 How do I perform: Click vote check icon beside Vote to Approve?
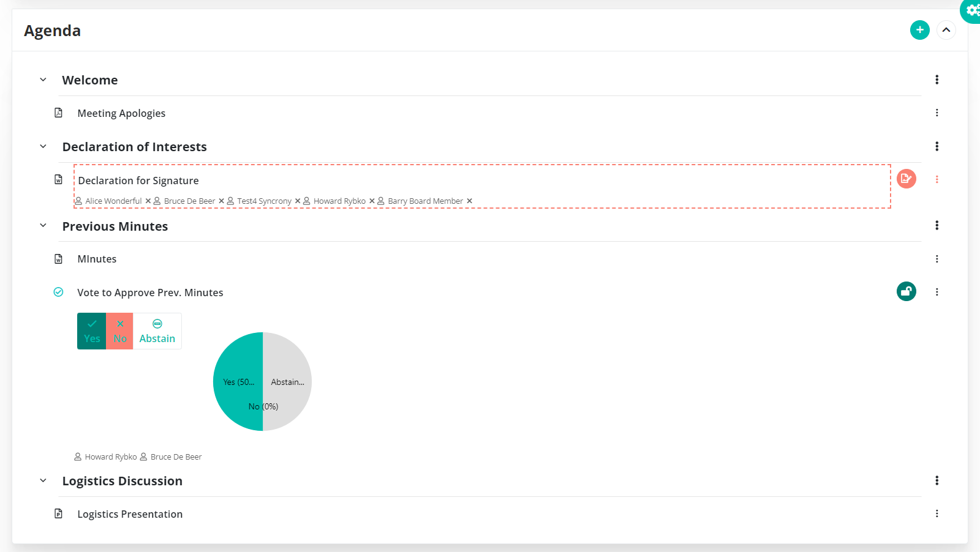coord(58,292)
